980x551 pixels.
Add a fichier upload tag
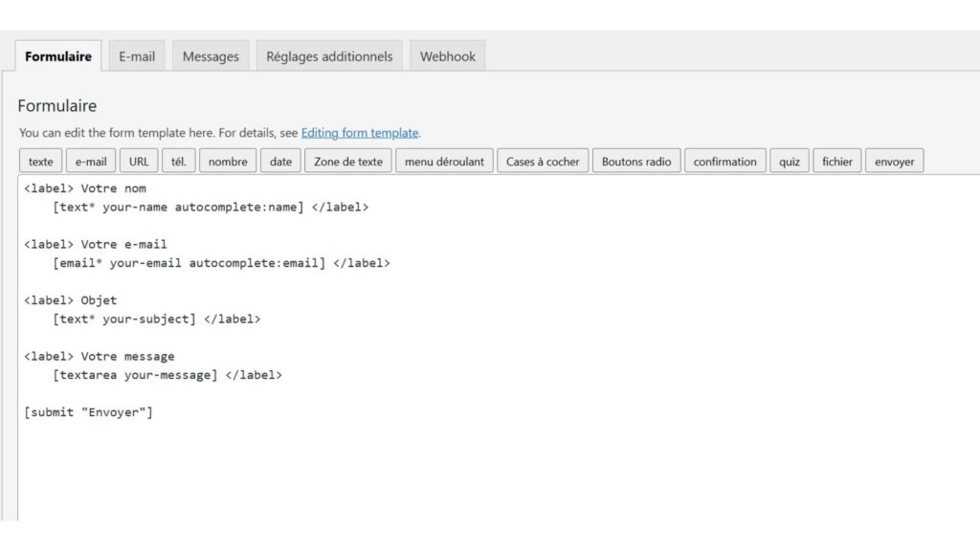coord(837,162)
